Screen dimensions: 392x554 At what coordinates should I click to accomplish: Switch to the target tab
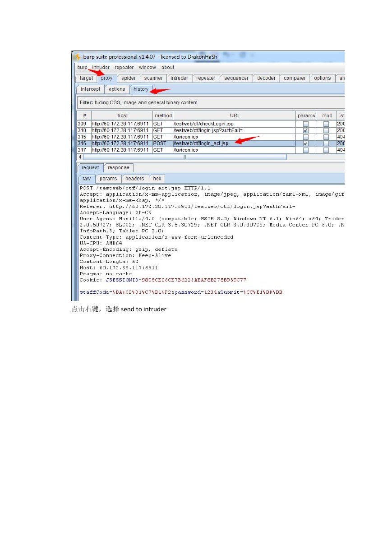[x=86, y=78]
